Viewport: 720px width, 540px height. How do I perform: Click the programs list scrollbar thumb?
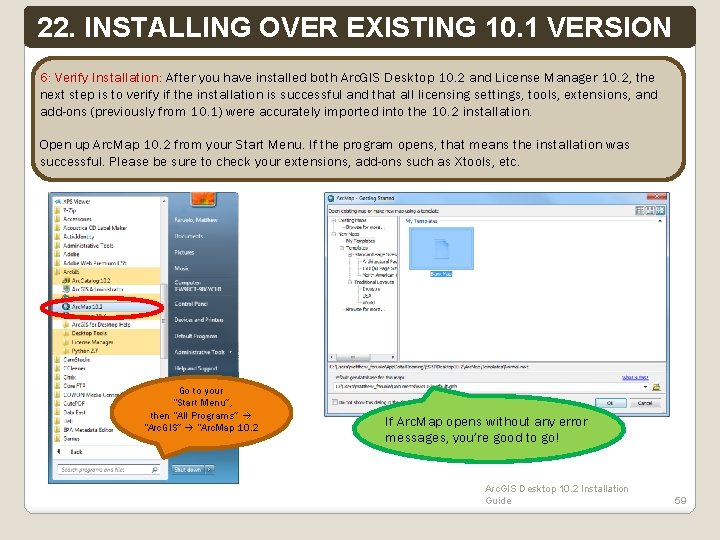pos(163,320)
